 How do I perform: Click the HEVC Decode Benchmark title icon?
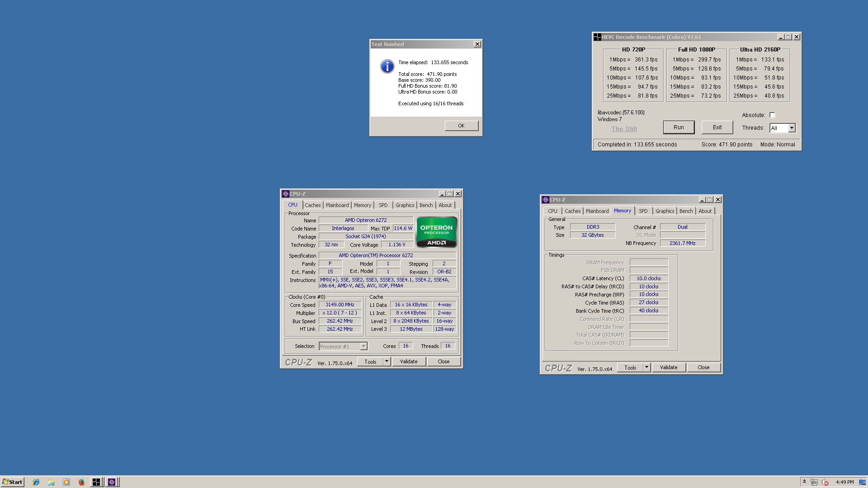(597, 37)
